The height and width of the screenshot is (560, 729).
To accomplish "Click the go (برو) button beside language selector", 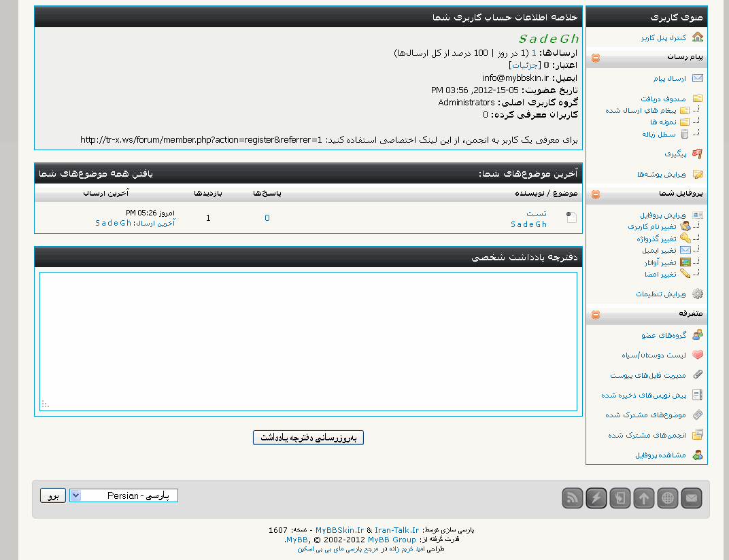I will 52,495.
